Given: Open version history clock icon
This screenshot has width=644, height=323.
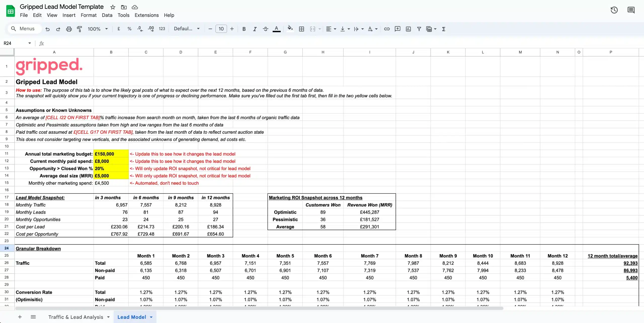Looking at the screenshot, I should click(x=614, y=10).
